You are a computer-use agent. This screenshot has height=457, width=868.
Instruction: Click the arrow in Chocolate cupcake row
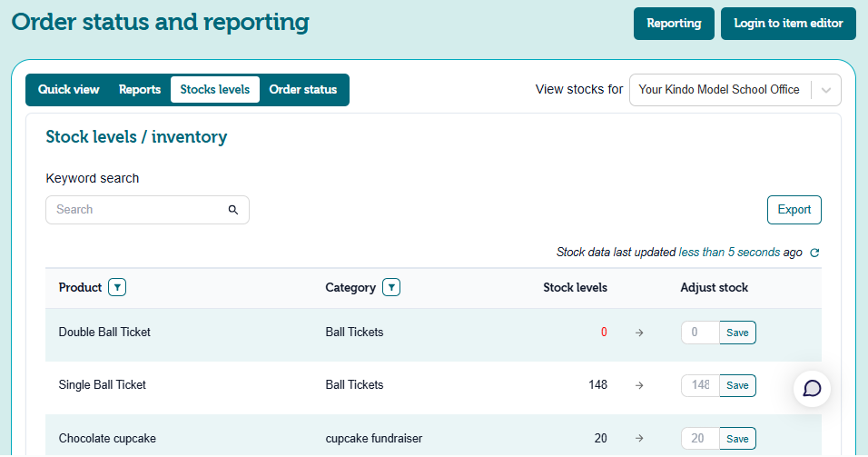[639, 439]
